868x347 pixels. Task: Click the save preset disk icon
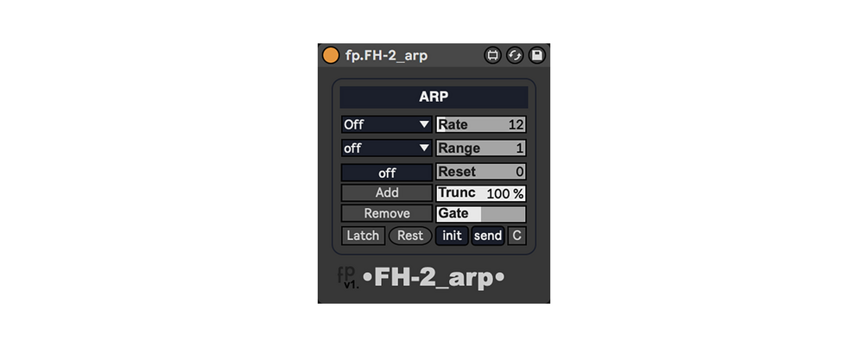(537, 55)
